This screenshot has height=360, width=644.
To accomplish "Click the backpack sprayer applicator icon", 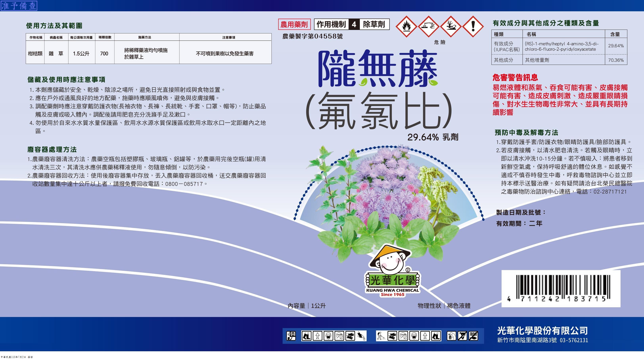I will pos(381,336).
